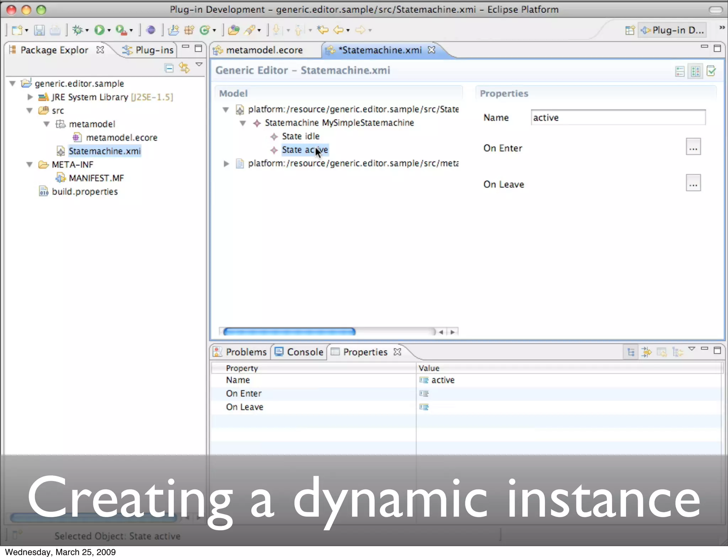Click the Debug bug toolbar icon

(x=77, y=31)
